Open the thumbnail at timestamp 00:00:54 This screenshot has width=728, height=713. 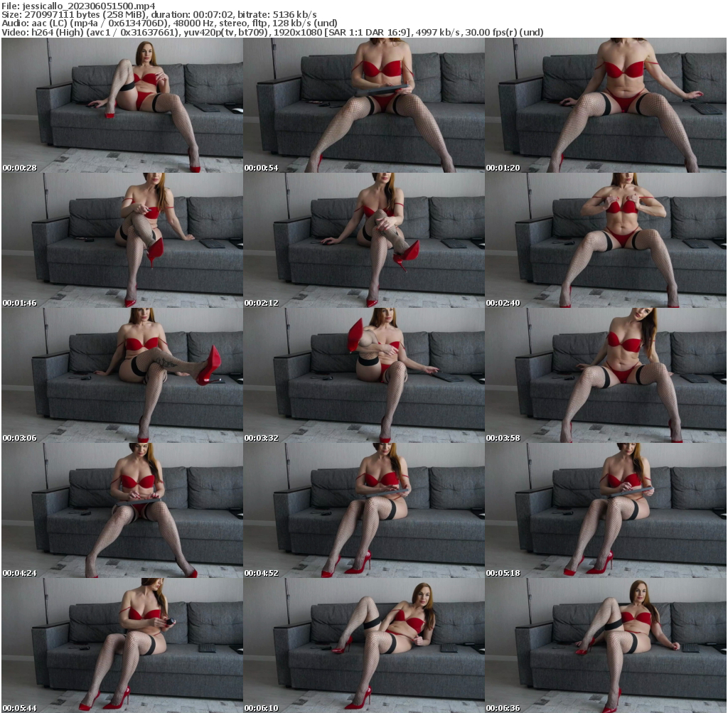click(363, 107)
